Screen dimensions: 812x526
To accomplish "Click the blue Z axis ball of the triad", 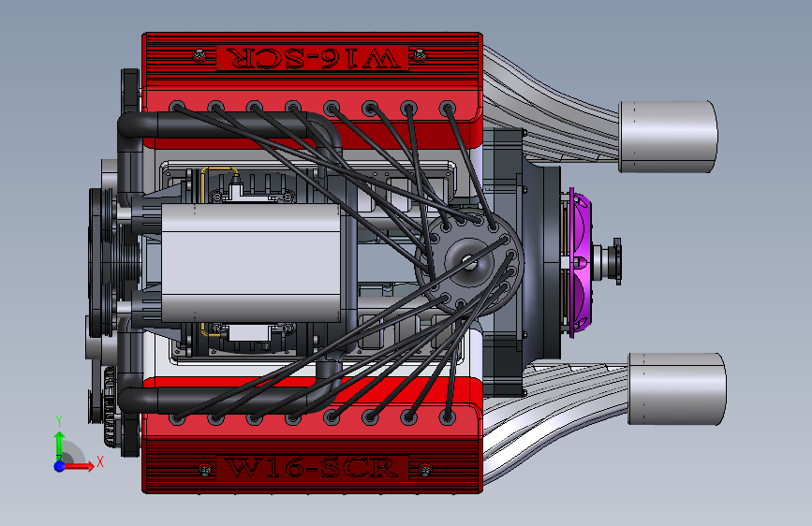I will coord(60,466).
